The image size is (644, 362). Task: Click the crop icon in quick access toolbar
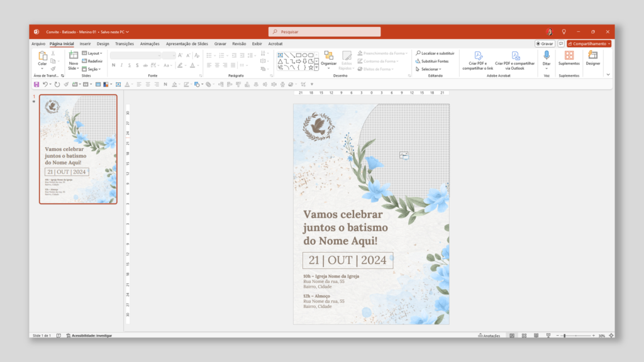pyautogui.click(x=303, y=85)
